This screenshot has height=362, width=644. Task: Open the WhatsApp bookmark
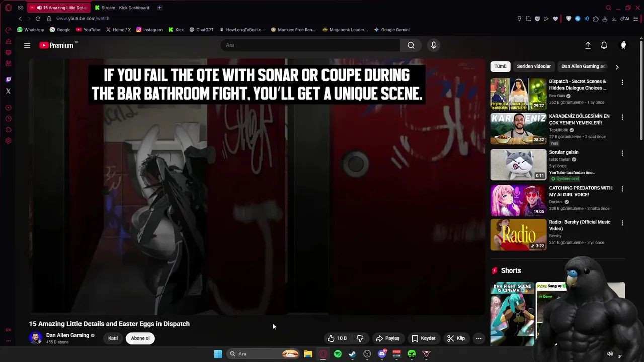click(x=30, y=30)
